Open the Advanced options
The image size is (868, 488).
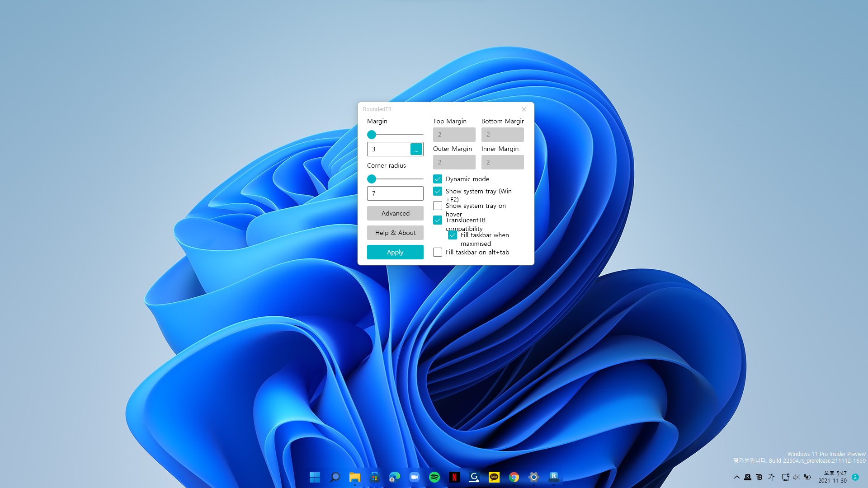(x=395, y=213)
